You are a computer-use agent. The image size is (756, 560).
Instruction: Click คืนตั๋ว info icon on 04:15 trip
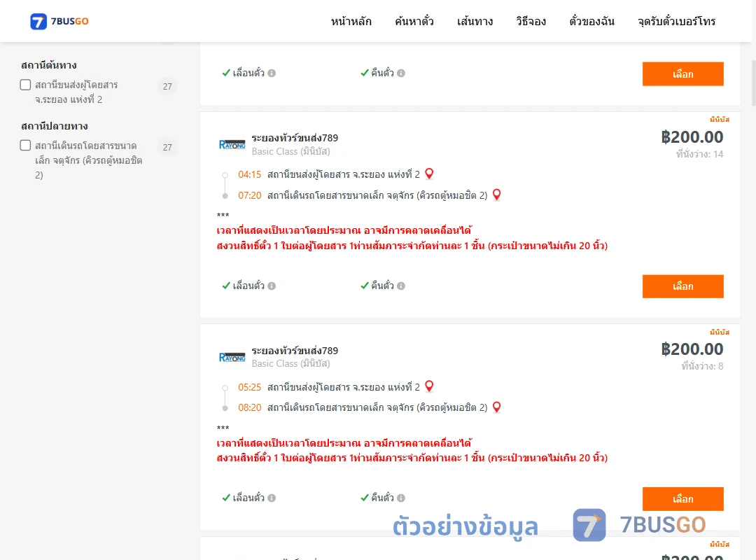[401, 286]
